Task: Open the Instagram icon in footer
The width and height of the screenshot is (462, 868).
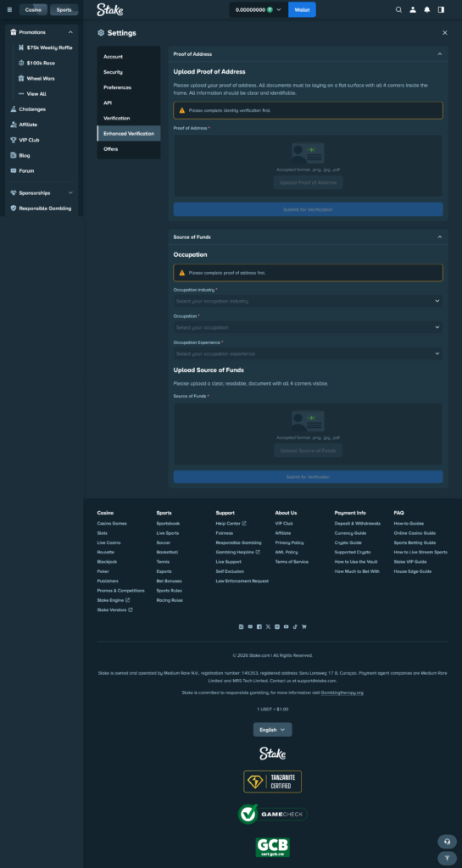Action: coord(277,626)
